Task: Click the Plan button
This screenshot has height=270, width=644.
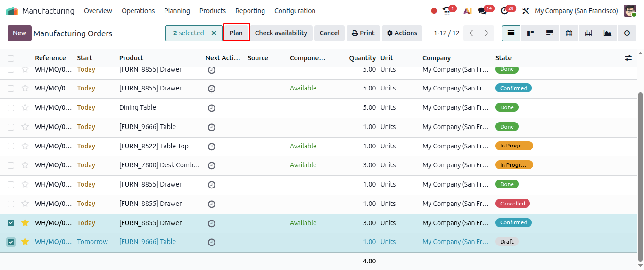Action: [x=236, y=33]
